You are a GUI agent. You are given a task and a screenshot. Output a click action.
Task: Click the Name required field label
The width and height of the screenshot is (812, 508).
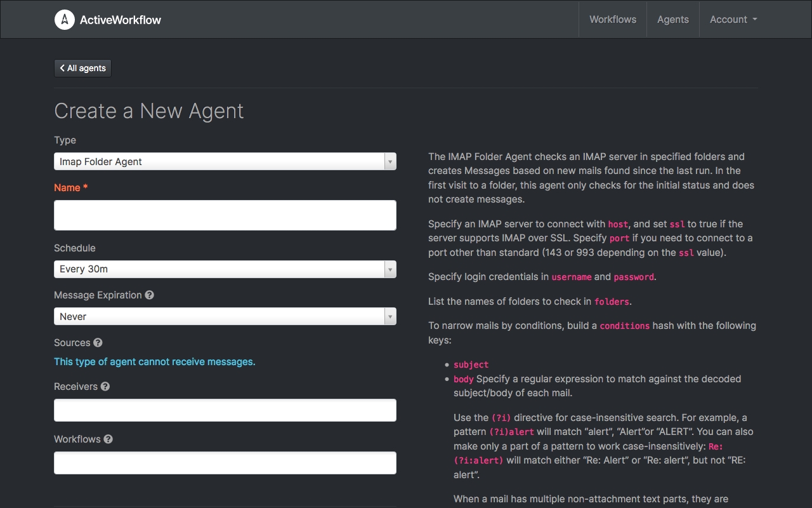tap(71, 188)
